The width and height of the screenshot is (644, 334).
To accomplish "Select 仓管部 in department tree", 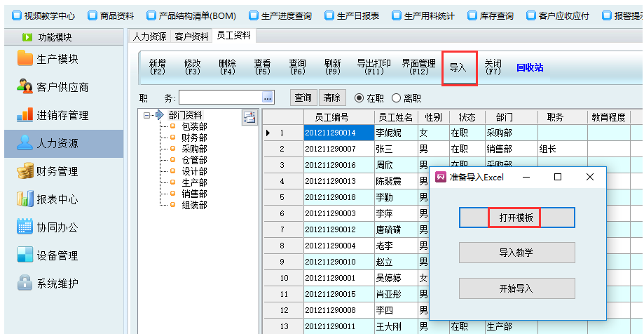I will (x=194, y=159).
